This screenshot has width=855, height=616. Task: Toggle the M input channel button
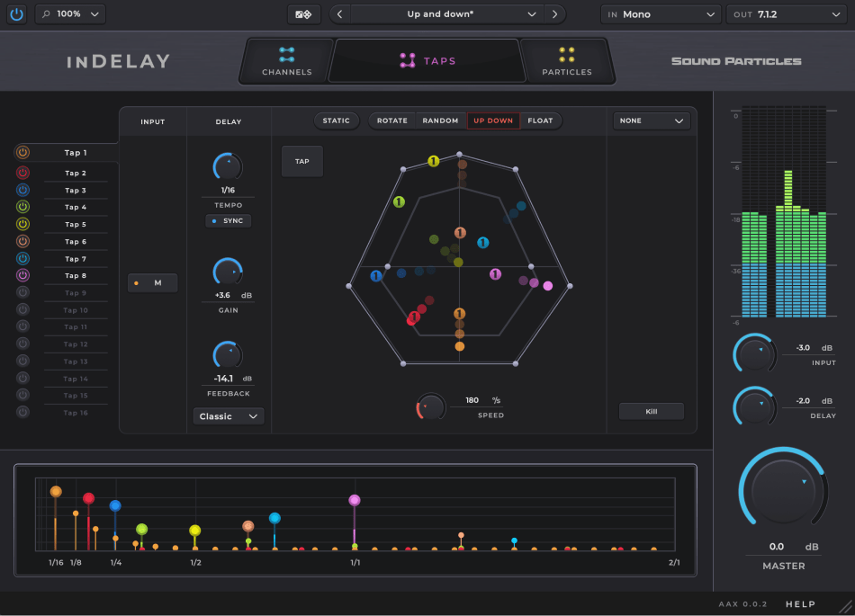pos(152,282)
